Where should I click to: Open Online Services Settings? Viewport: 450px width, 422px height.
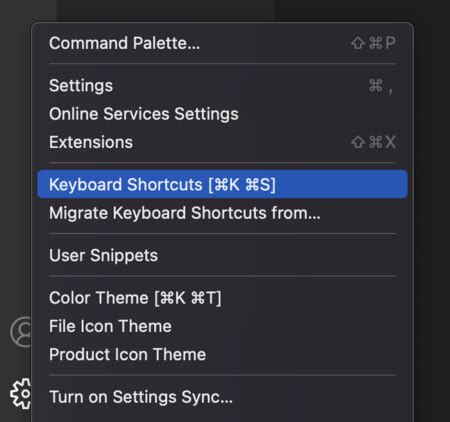coord(222,114)
